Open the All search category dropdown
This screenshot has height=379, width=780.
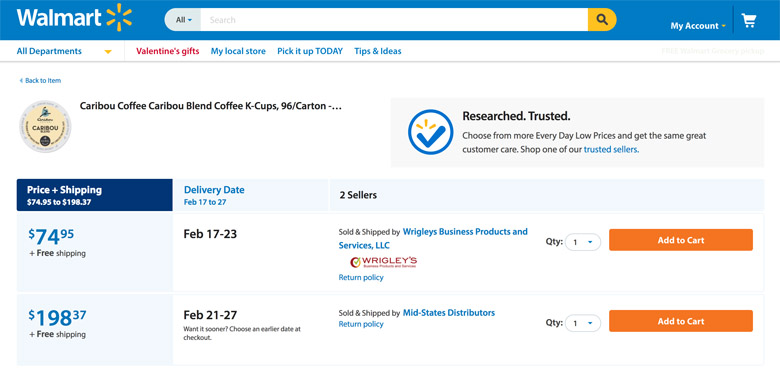click(183, 20)
